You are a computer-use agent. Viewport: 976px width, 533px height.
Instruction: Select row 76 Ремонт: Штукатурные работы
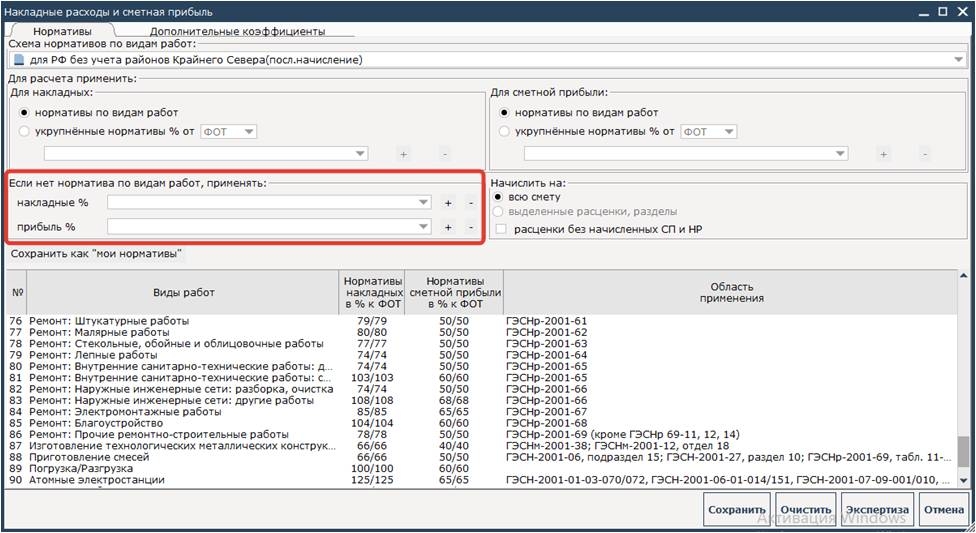coord(482,321)
